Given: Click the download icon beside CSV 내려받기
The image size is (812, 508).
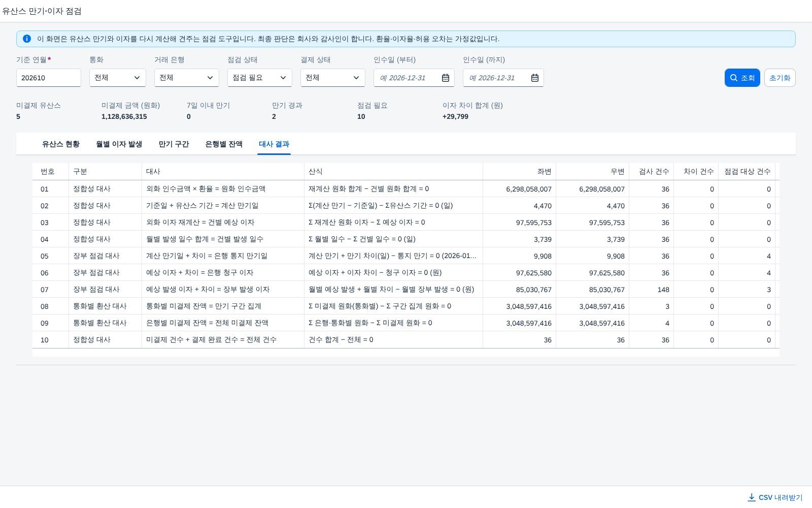Looking at the screenshot, I should pos(752,497).
